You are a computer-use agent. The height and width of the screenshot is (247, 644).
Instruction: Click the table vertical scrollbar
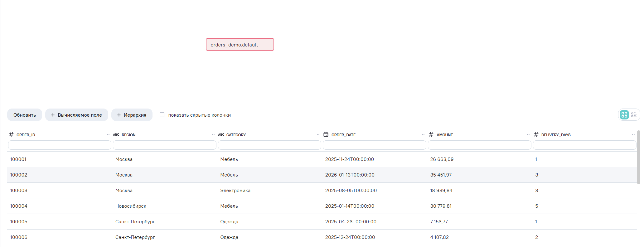[x=639, y=157]
